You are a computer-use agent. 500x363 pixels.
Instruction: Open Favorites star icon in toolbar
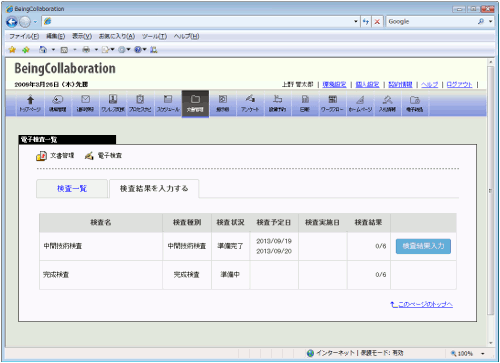pyautogui.click(x=12, y=50)
